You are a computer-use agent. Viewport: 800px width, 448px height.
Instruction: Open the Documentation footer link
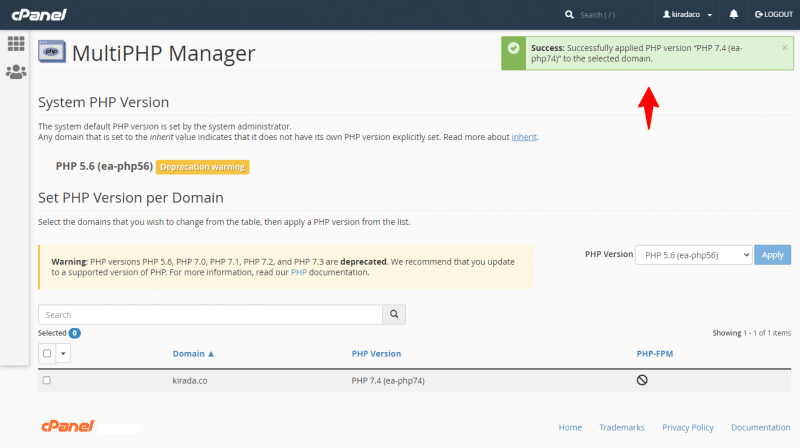[x=760, y=428]
